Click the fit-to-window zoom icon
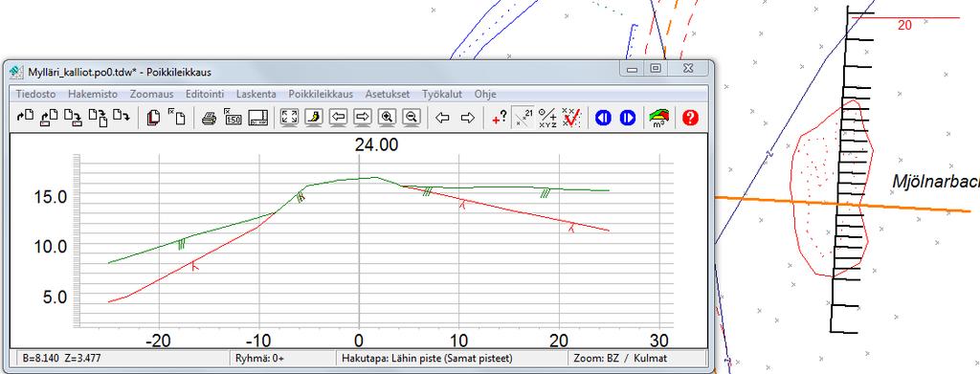 289,118
